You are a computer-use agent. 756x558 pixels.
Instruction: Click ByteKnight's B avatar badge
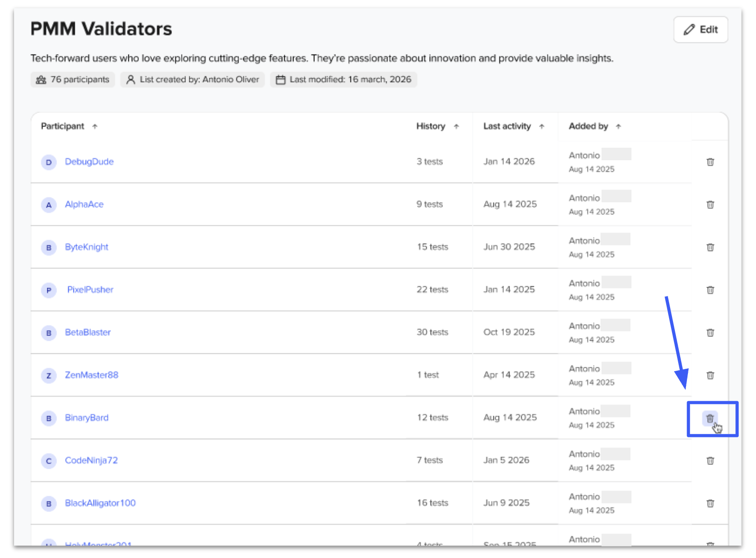coord(49,248)
